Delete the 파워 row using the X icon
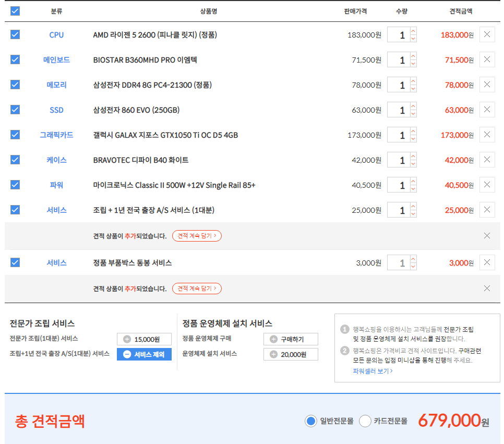The image size is (504, 444). coord(487,185)
